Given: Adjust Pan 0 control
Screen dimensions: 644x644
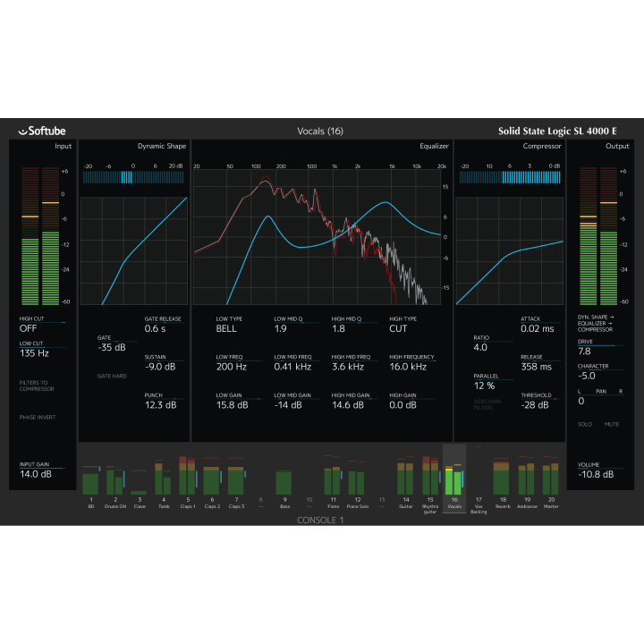Looking at the screenshot, I should click(x=600, y=397).
